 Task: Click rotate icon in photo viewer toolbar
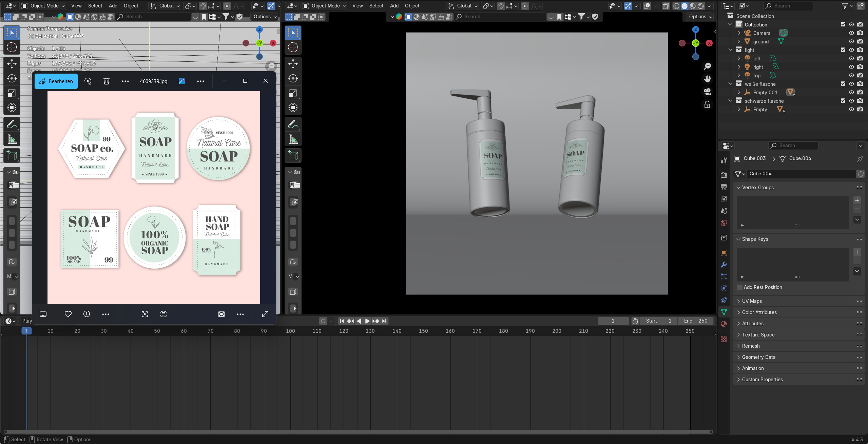tap(88, 81)
